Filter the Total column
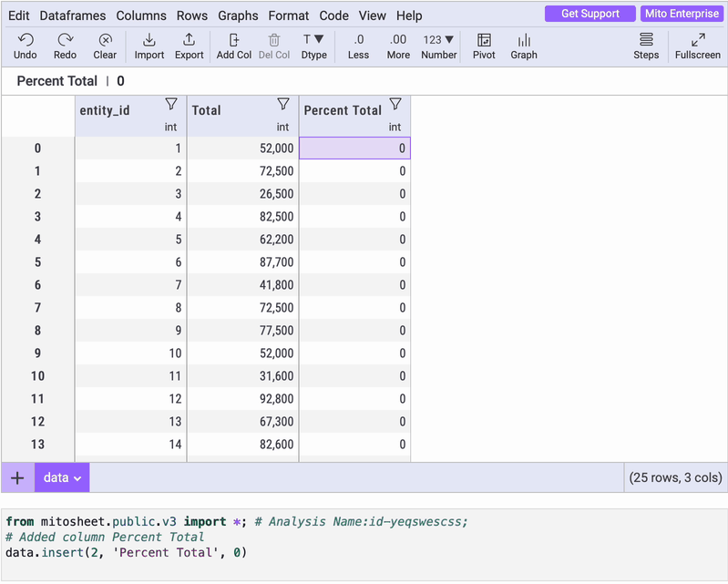Screen dimensions: 728x584 283,104
